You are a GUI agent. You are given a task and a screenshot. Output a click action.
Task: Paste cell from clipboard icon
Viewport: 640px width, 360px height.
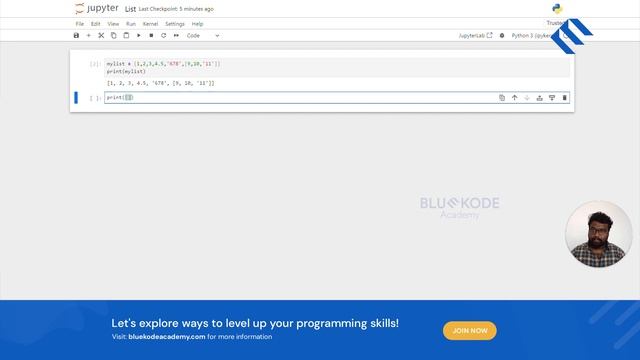click(126, 36)
